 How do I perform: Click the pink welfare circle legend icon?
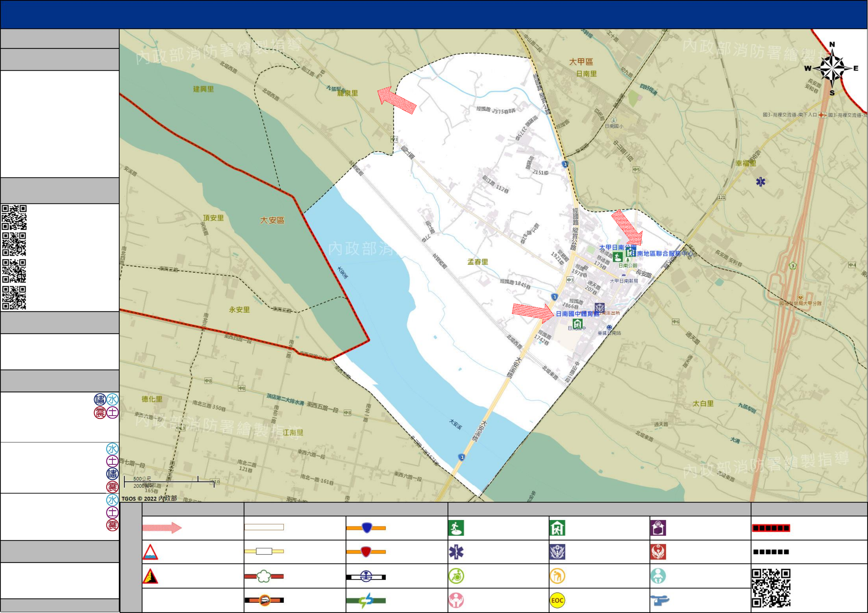coord(456,601)
